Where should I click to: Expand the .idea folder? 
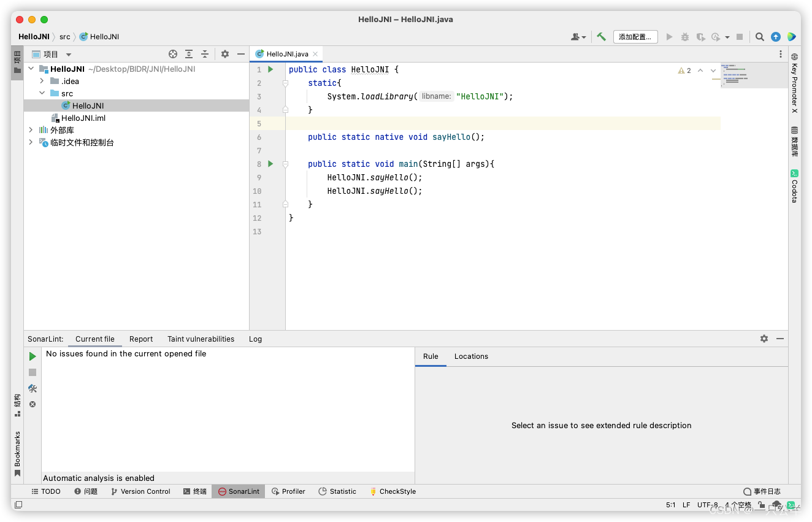click(x=42, y=81)
